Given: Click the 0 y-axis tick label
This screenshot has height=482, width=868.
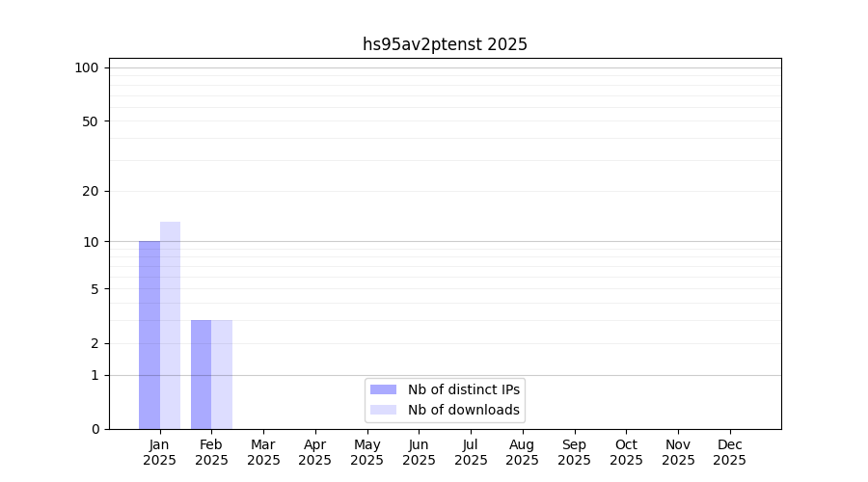Looking at the screenshot, I should (95, 429).
